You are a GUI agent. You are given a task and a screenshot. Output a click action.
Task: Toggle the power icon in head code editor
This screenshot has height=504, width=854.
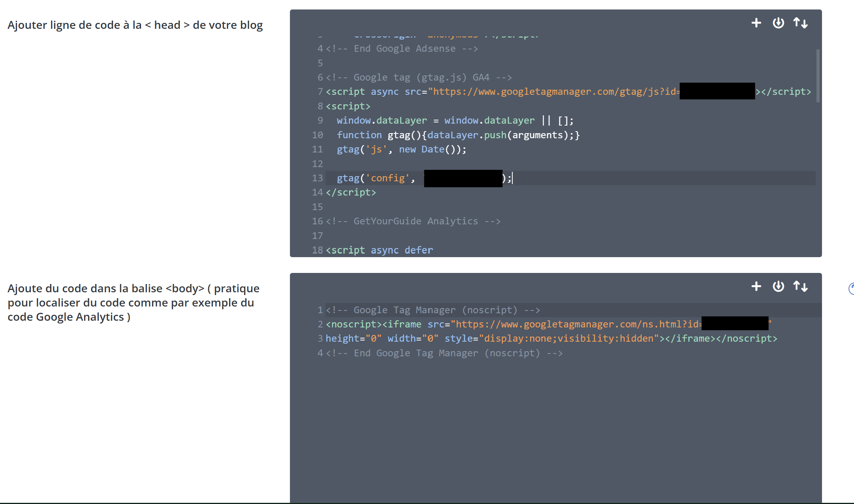[778, 23]
